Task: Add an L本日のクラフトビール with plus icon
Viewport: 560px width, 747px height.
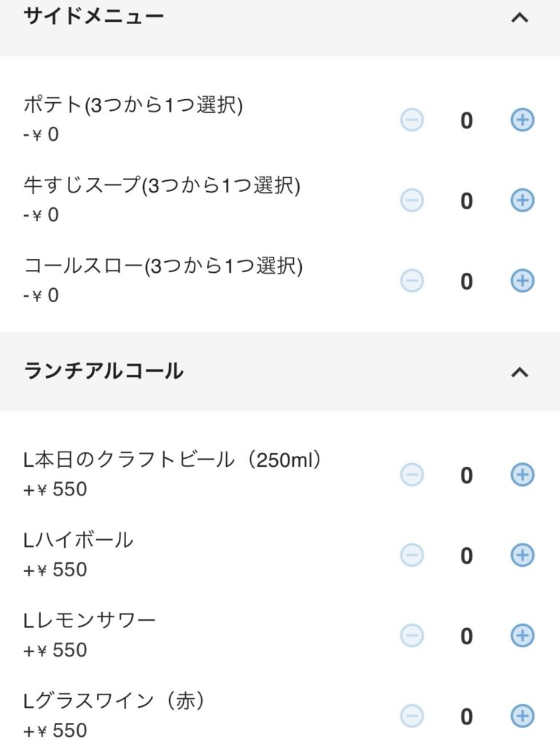Action: click(x=522, y=476)
